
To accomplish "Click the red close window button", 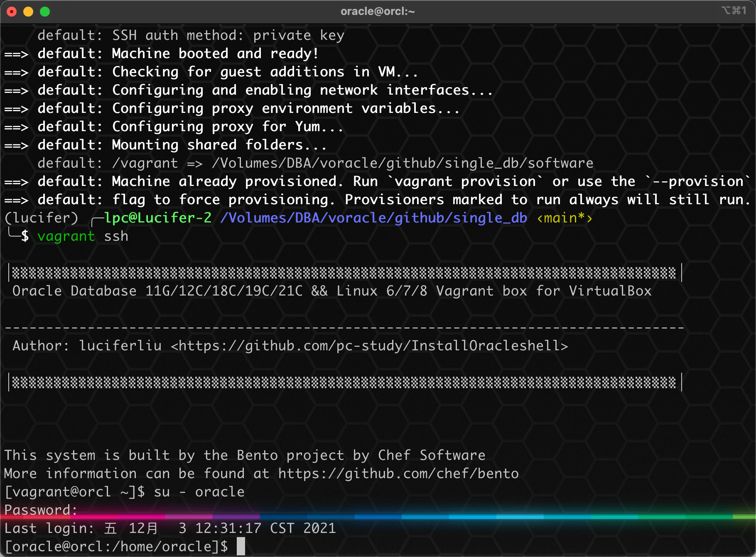I will tap(12, 12).
